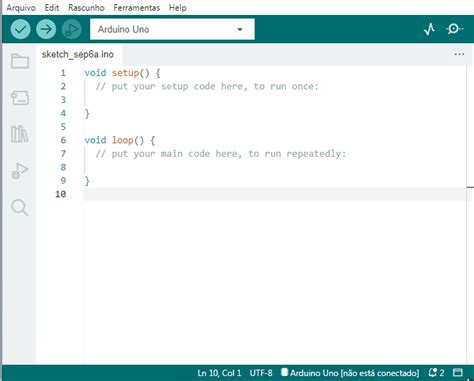Start debugging with the debug button
The image size is (474, 381).
click(71, 29)
